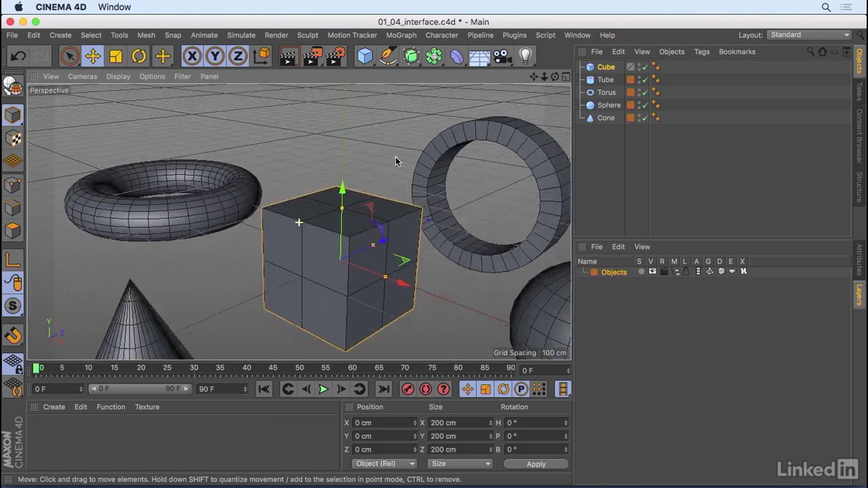868x488 pixels.
Task: Toggle the Z-axis lock button
Action: pyautogui.click(x=238, y=56)
